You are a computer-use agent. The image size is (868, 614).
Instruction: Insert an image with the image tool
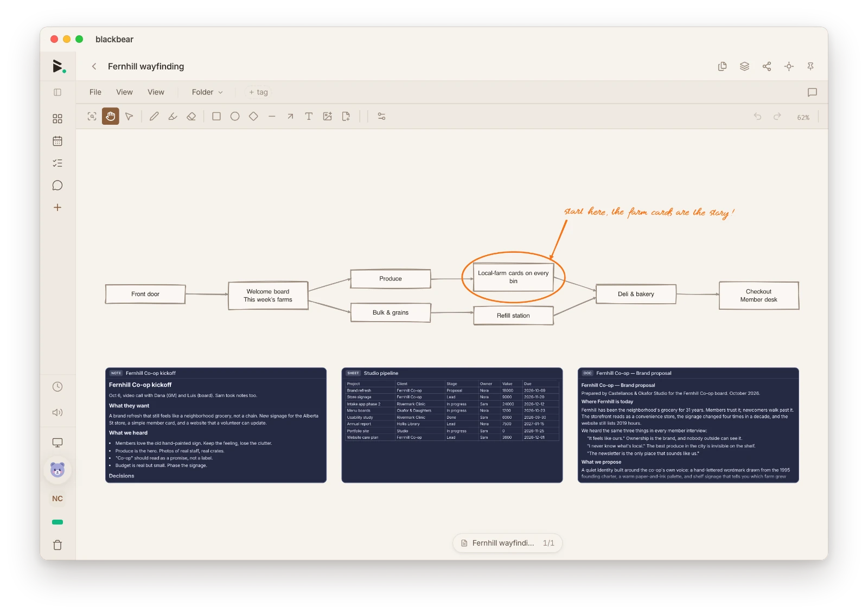coord(327,116)
